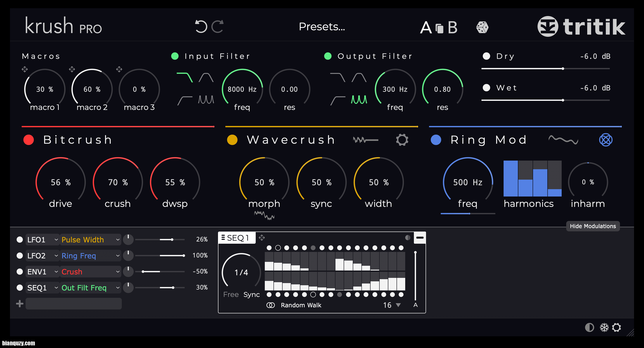Select output filter band-pass shape icon
This screenshot has height=348, width=644.
coord(359,77)
